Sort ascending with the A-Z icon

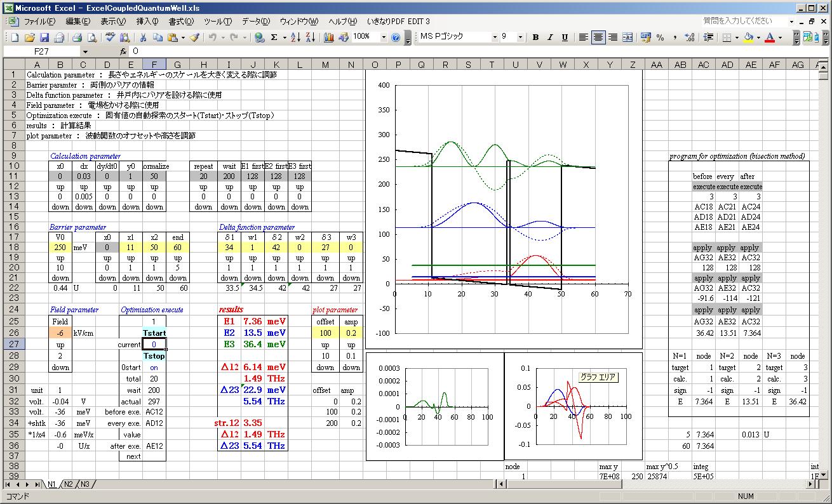[x=295, y=37]
